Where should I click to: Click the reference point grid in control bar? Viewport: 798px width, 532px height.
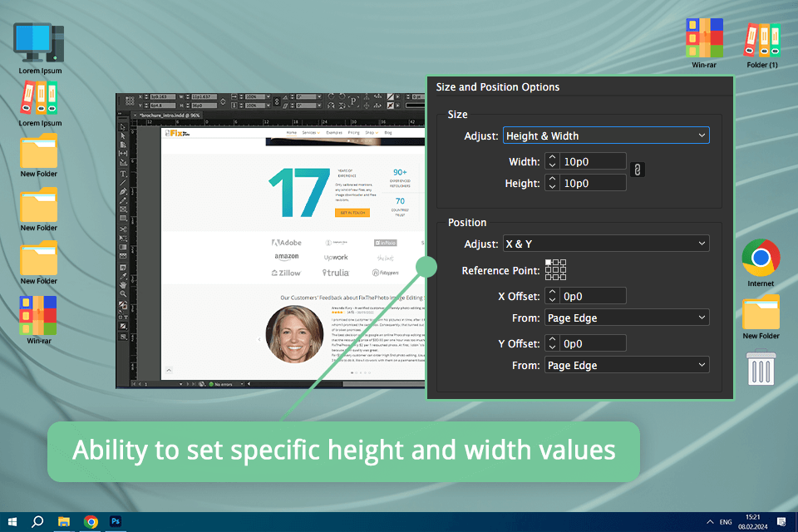click(x=130, y=101)
